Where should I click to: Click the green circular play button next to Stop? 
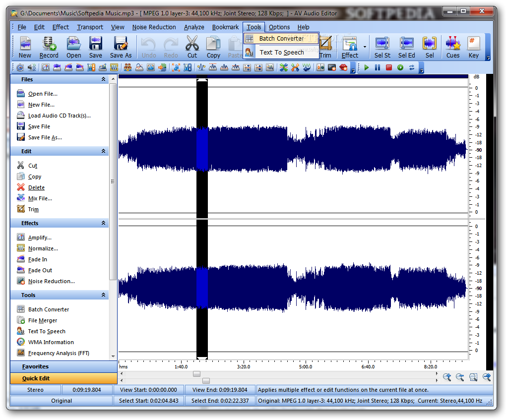(400, 67)
